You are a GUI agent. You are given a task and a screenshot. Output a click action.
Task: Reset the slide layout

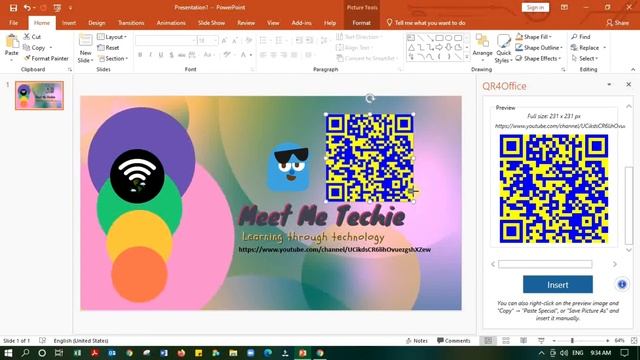tap(109, 47)
